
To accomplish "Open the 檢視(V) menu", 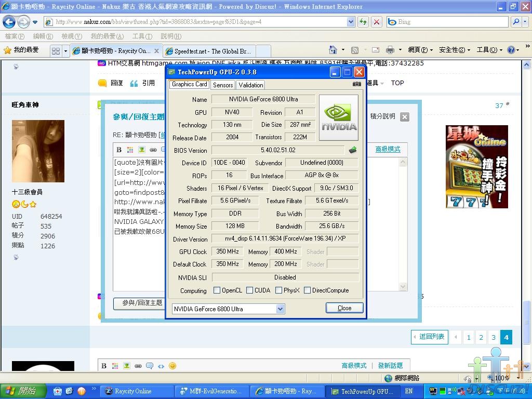I will point(72,36).
